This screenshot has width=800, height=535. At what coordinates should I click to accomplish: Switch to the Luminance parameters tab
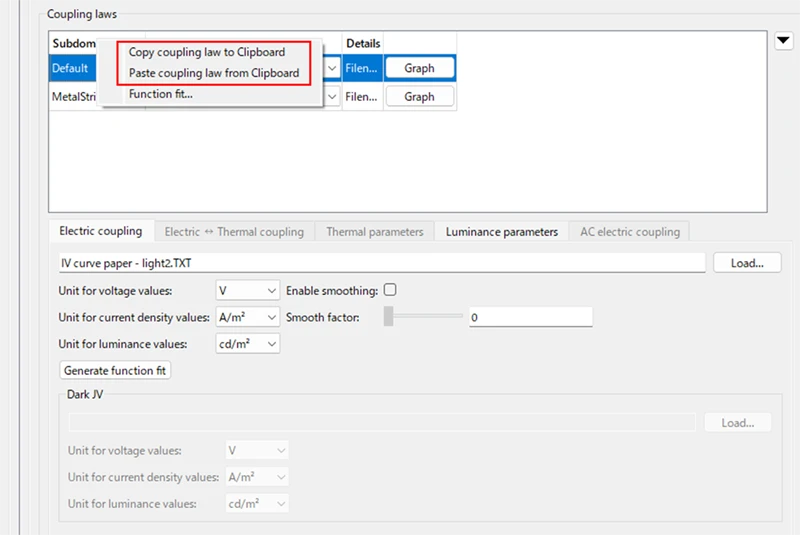(502, 232)
